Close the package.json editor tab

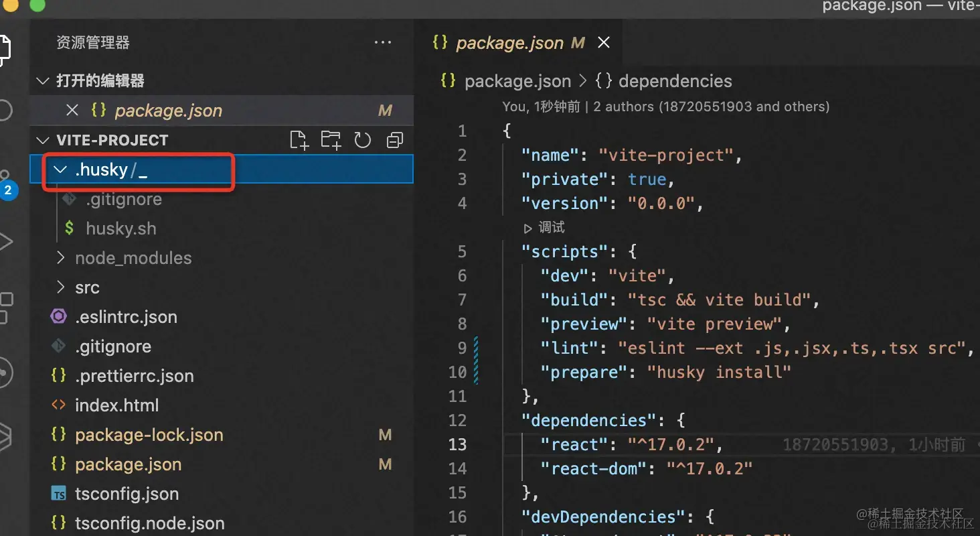604,43
